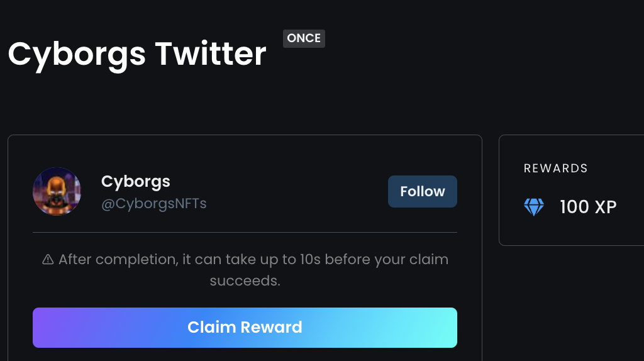The width and height of the screenshot is (644, 361).
Task: Click the divider line under the Cyborgs profile row
Action: pyautogui.click(x=245, y=233)
